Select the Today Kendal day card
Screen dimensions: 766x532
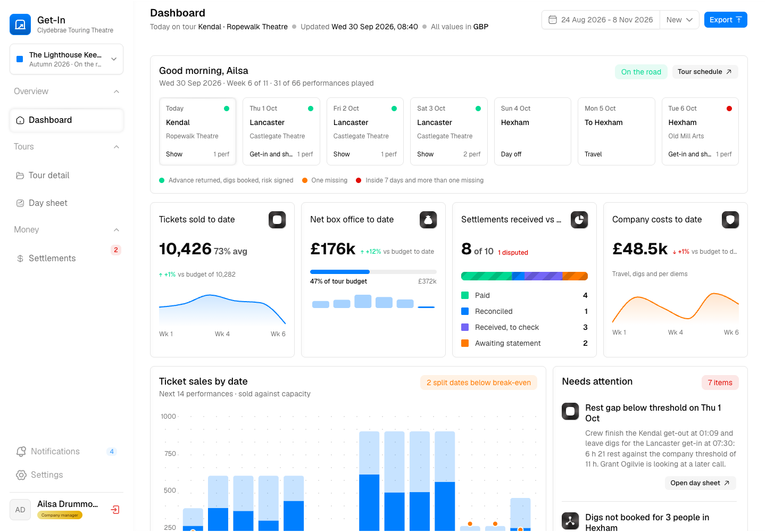(197, 131)
